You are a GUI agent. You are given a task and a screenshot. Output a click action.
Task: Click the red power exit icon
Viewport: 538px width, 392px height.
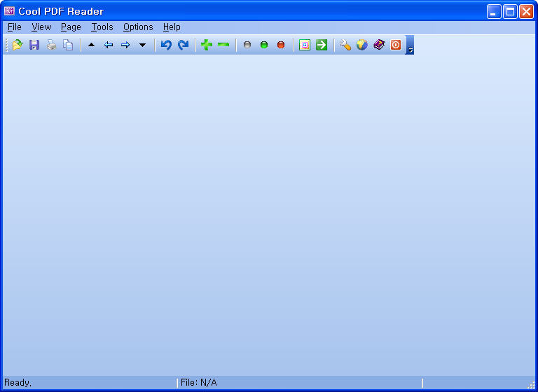pyautogui.click(x=396, y=45)
